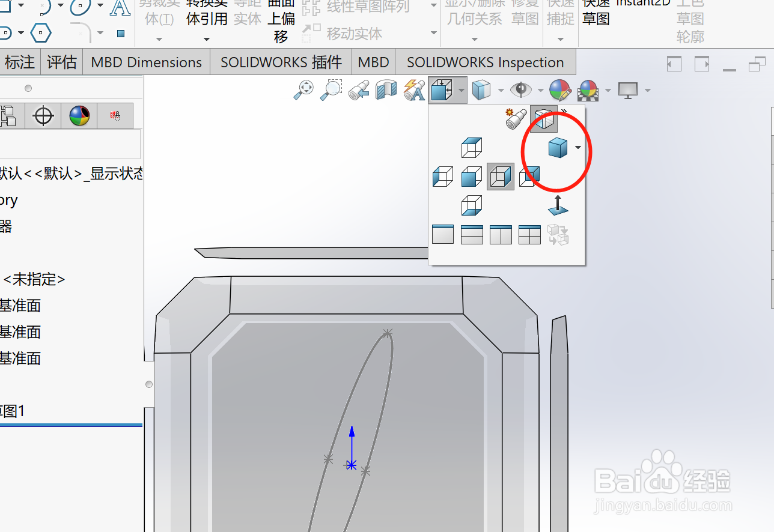Switch to the SOLIDWORKS 插件 tab
This screenshot has width=774, height=532.
(281, 62)
